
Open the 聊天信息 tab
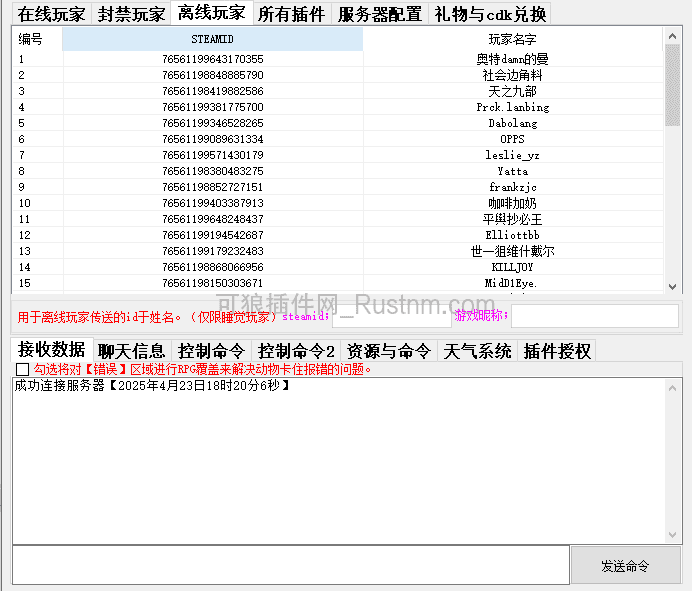pyautogui.click(x=132, y=351)
